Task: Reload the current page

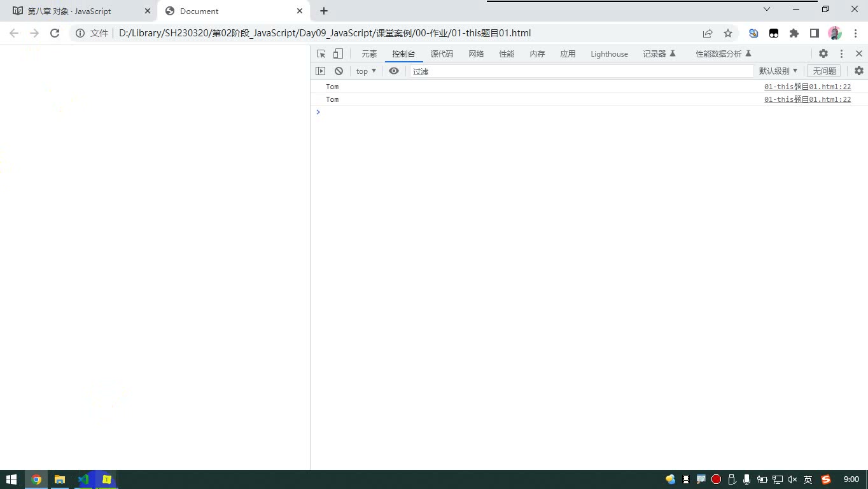Action: point(55,33)
